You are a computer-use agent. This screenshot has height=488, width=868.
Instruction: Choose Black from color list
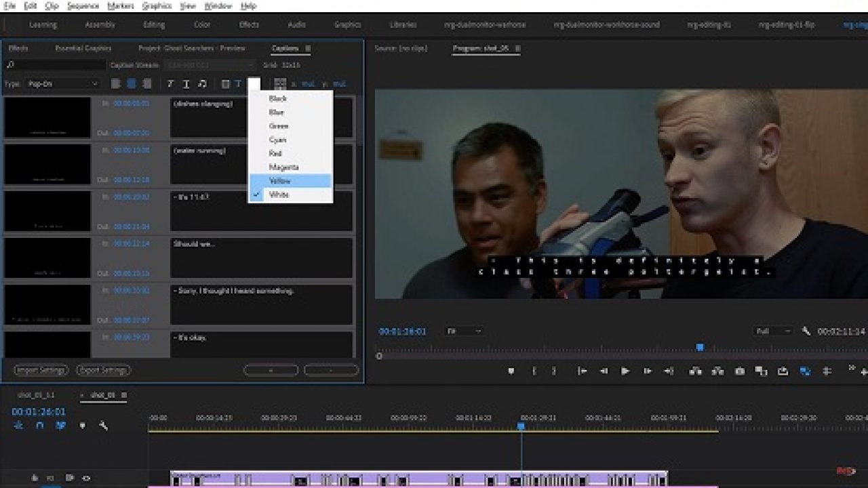tap(291, 99)
